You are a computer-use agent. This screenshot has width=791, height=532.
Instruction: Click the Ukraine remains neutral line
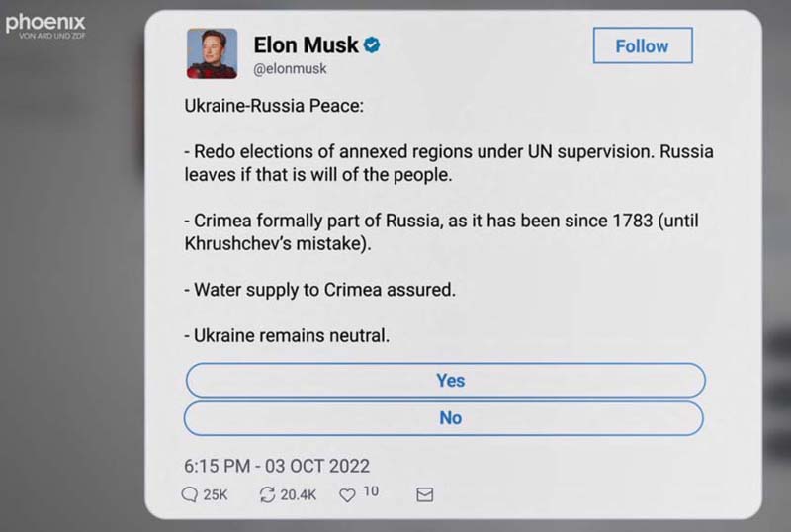click(x=287, y=335)
